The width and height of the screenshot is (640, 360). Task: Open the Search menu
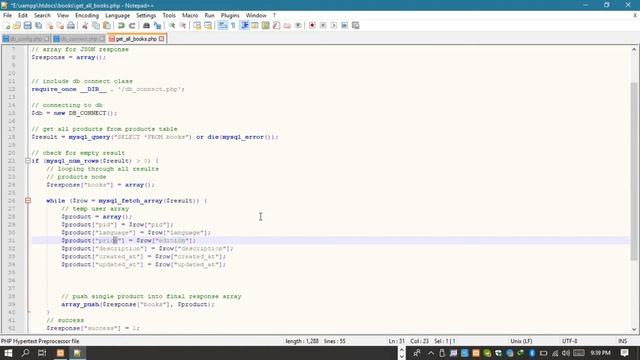42,15
